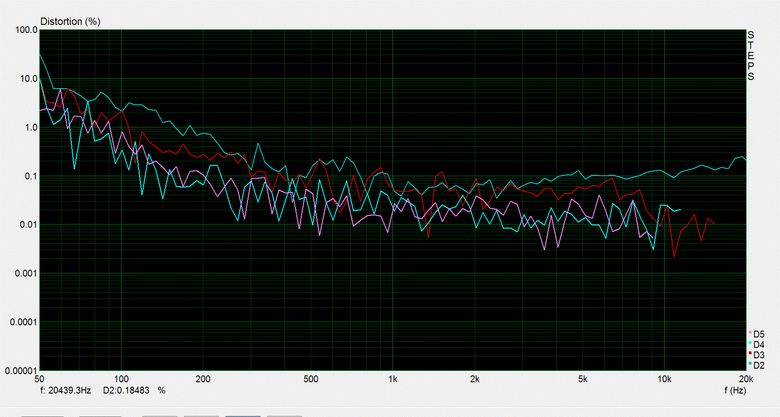This screenshot has width=780, height=417.
Task: Click the "f: 20439.3Hz" cursor readout
Action: click(x=65, y=391)
